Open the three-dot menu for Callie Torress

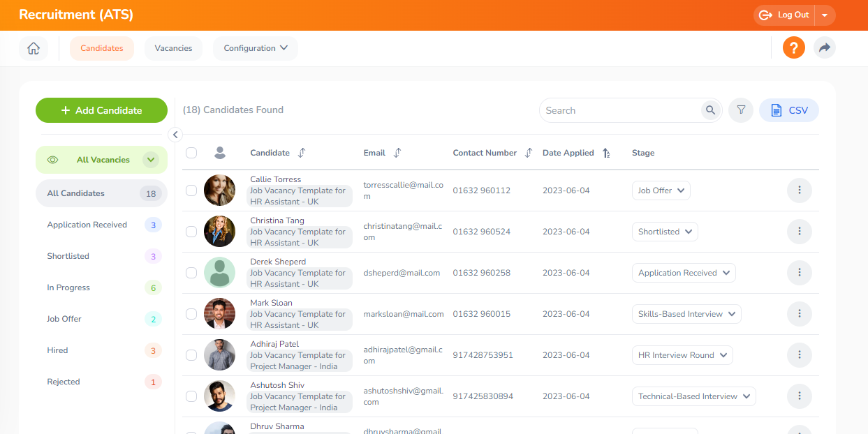pyautogui.click(x=799, y=190)
